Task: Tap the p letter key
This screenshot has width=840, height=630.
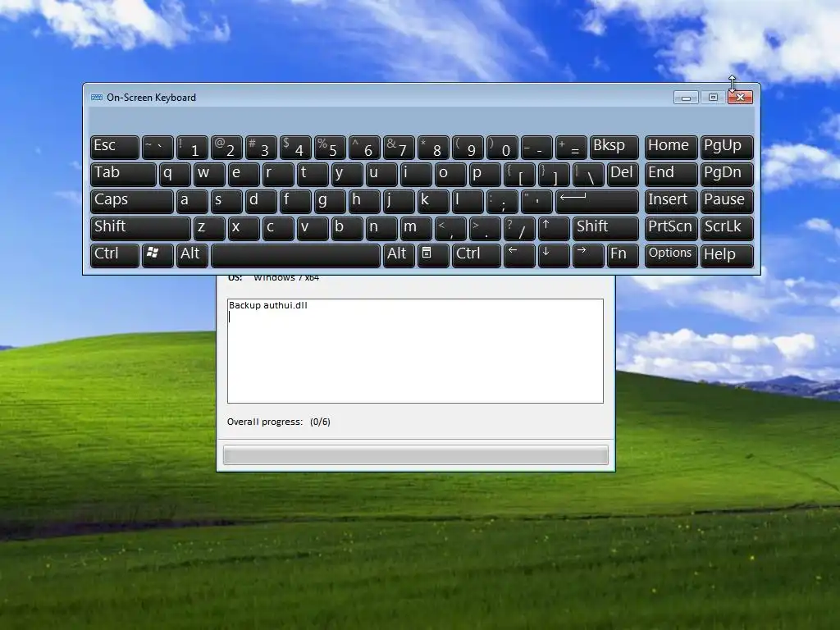Action: (x=485, y=174)
